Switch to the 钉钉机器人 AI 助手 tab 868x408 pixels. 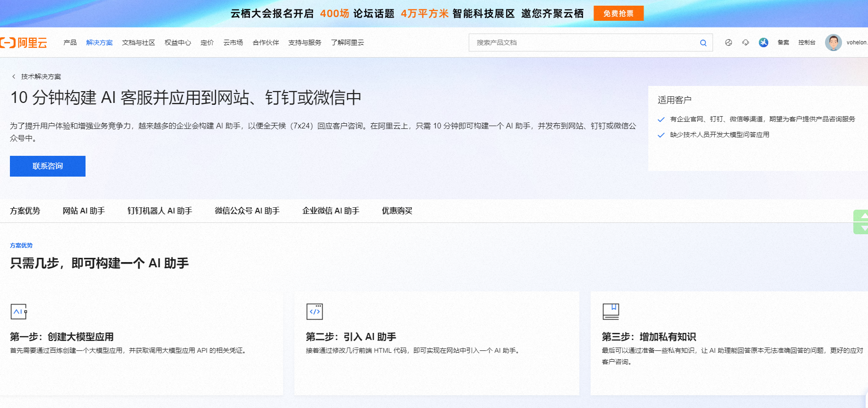[160, 211]
